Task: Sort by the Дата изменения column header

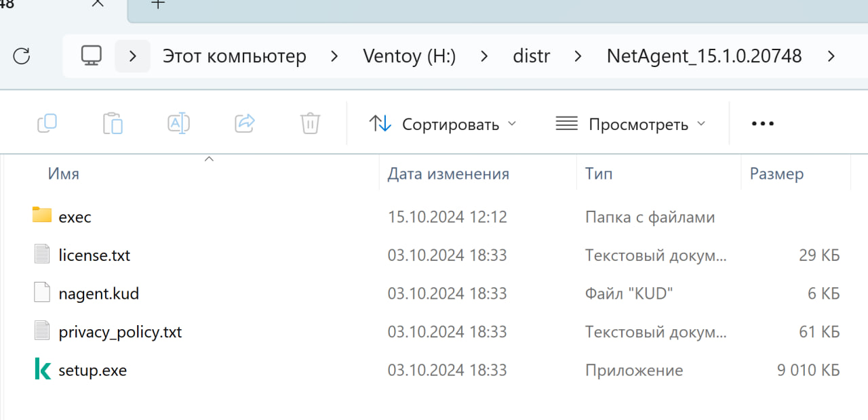Action: (x=448, y=173)
